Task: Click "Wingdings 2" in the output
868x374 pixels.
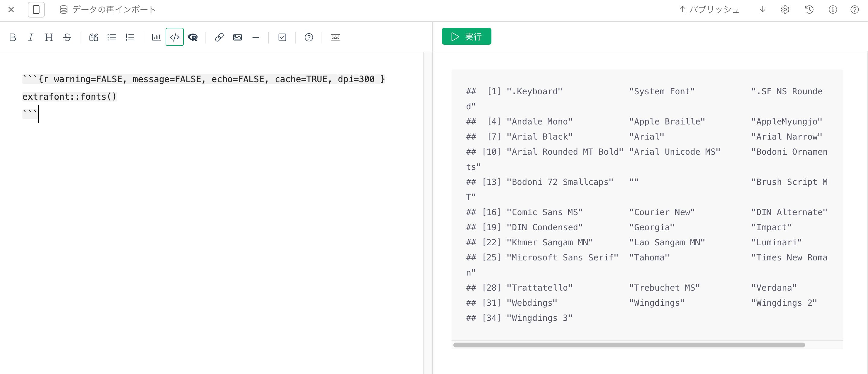Action: [784, 303]
